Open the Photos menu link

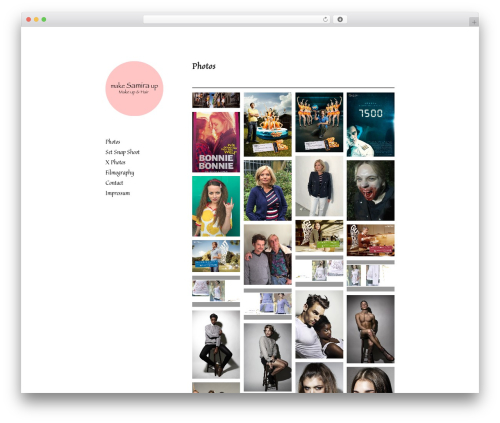tap(113, 142)
